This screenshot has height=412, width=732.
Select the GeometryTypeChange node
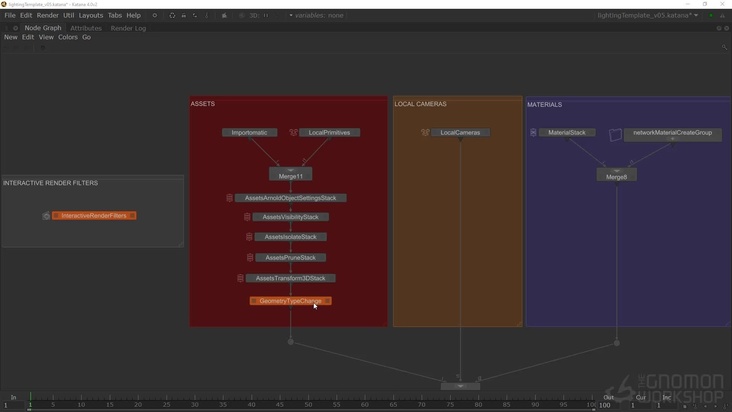coord(290,301)
